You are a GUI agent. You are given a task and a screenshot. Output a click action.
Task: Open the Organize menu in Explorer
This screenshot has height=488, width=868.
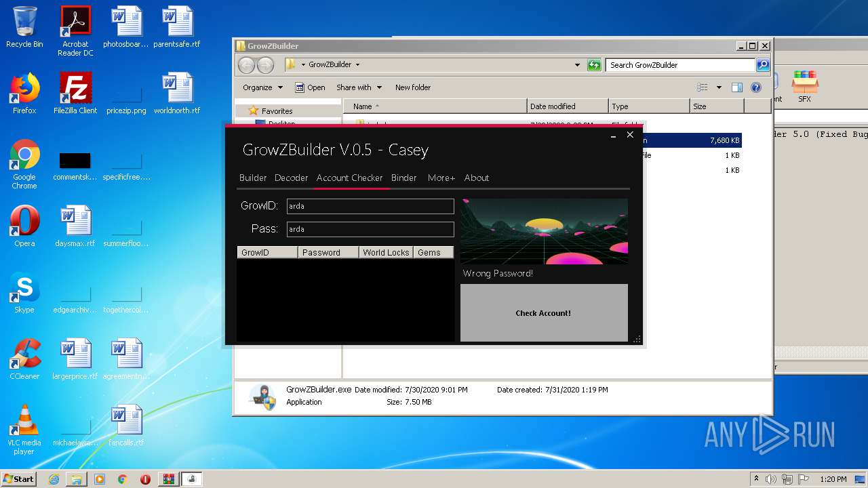[262, 87]
